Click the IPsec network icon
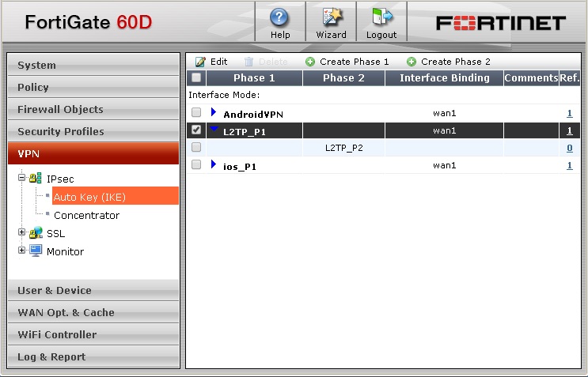The width and height of the screenshot is (588, 377). click(x=36, y=178)
